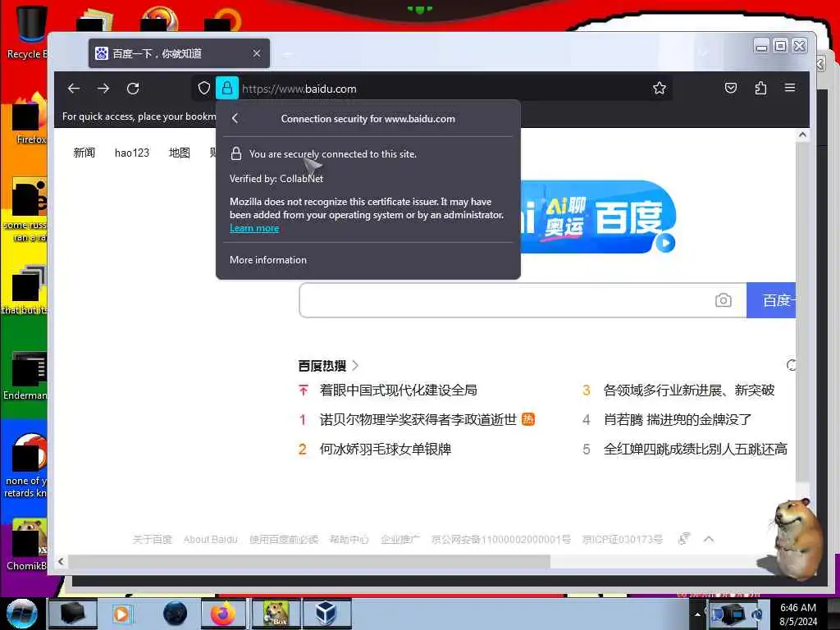Refresh the hot search list icon
The width and height of the screenshot is (840, 630).
(792, 365)
